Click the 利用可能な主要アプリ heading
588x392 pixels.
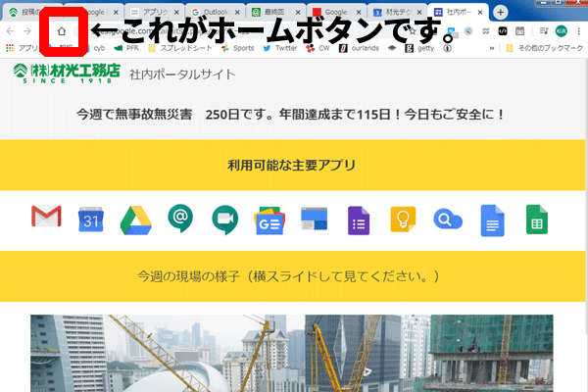coord(291,165)
